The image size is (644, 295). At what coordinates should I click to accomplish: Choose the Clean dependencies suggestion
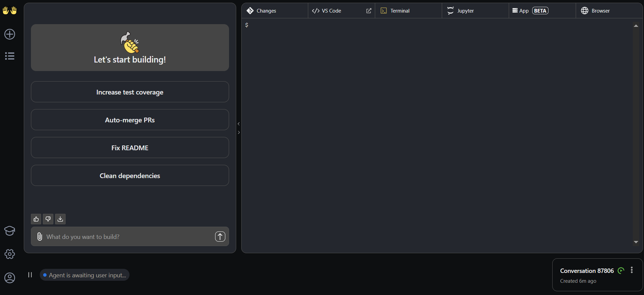pos(130,175)
